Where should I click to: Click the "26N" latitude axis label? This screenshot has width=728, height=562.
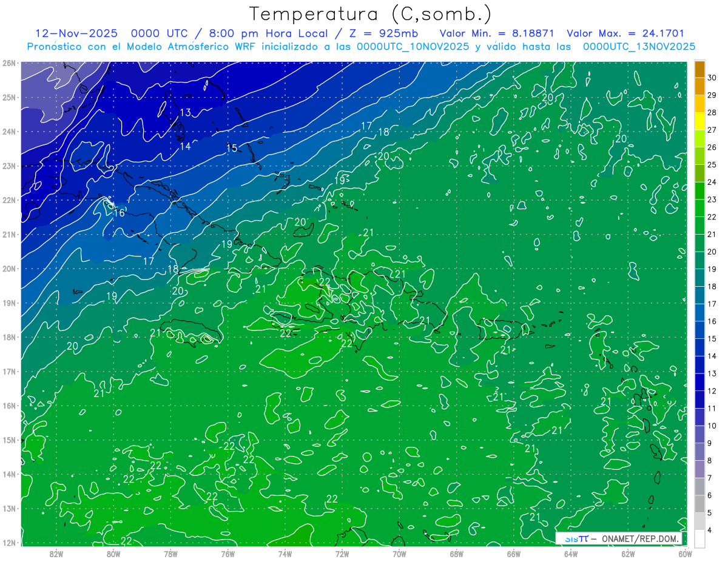coord(9,63)
